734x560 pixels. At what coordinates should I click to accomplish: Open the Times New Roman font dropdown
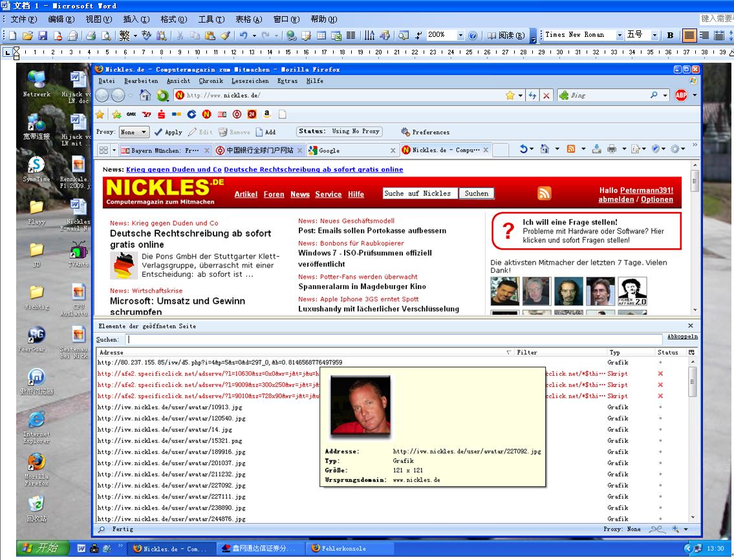click(x=620, y=36)
